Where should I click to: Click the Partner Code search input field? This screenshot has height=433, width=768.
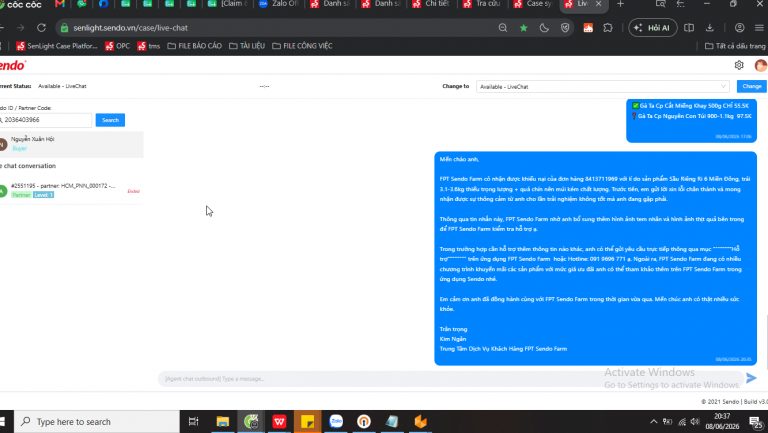tap(46, 120)
